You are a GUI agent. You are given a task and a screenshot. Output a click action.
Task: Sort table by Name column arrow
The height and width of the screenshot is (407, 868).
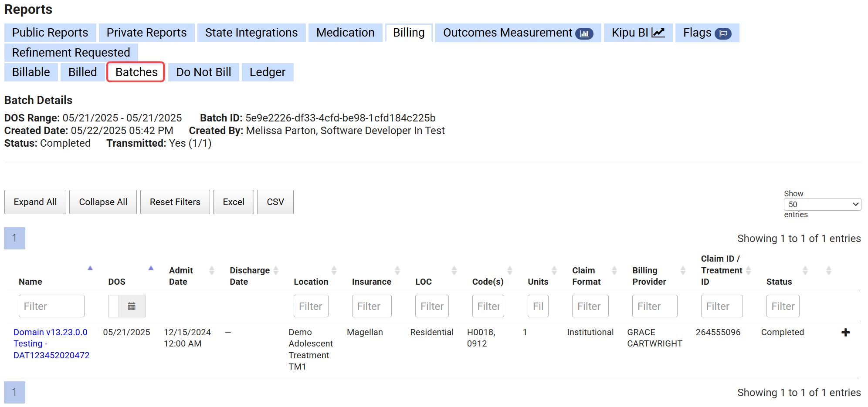click(x=90, y=269)
